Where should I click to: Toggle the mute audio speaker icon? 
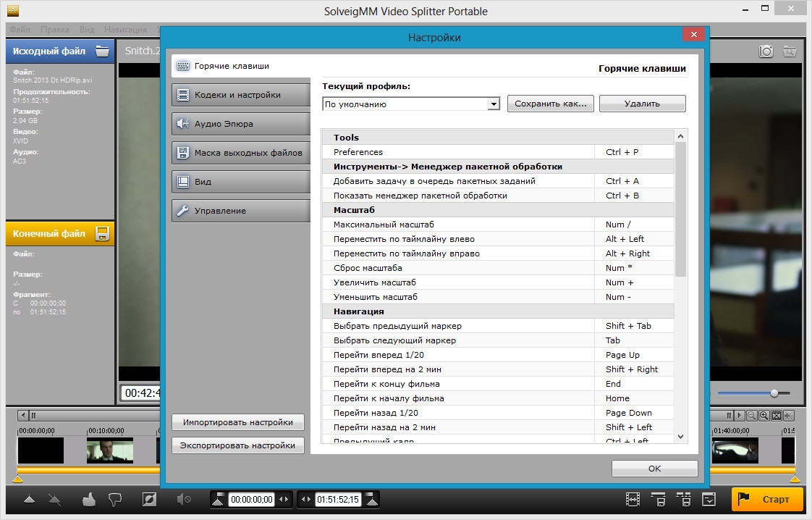[x=184, y=499]
